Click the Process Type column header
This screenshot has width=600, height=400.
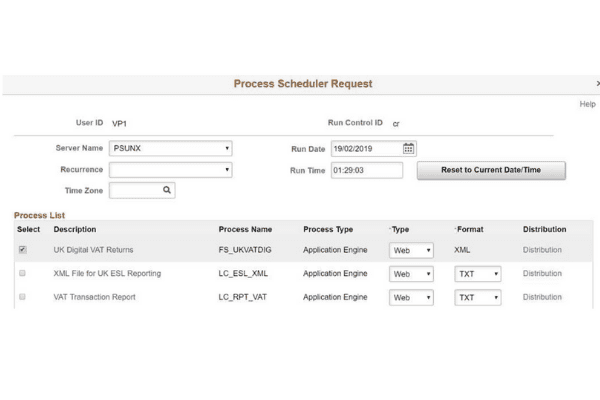[x=328, y=229]
